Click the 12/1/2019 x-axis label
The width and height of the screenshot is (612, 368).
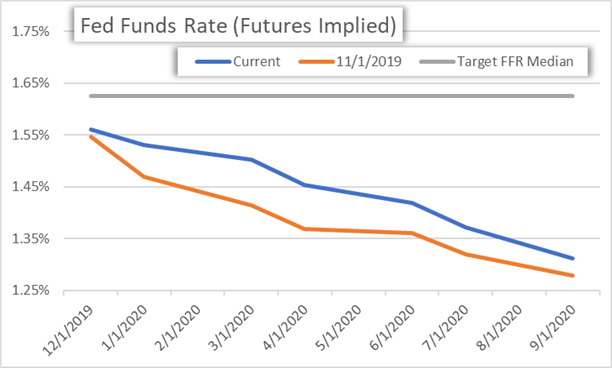[68, 330]
